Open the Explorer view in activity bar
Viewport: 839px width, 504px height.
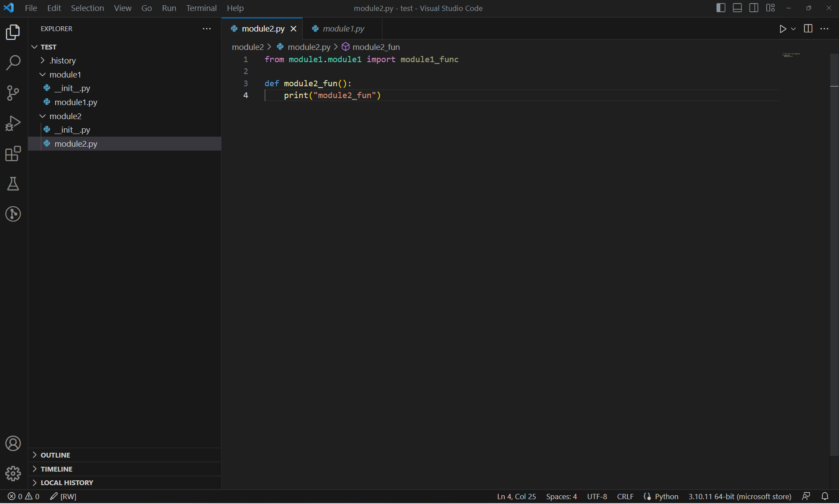(13, 32)
